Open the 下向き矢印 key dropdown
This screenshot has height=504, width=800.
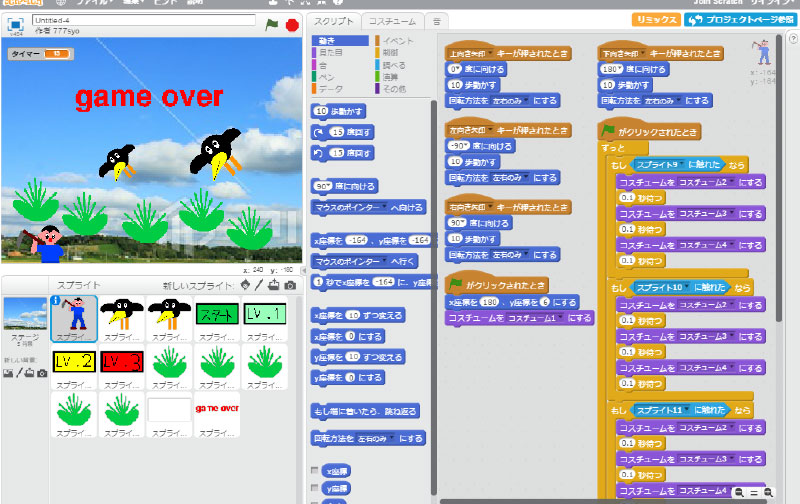coord(643,54)
